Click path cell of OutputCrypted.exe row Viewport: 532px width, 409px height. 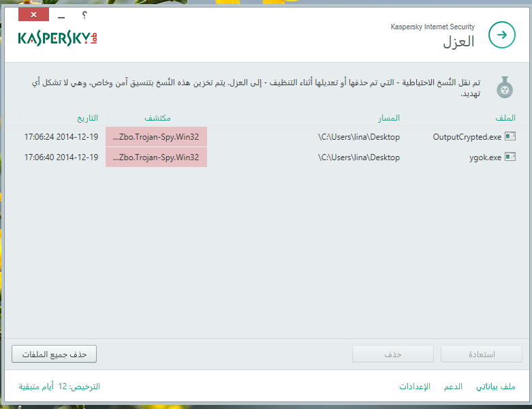[359, 137]
